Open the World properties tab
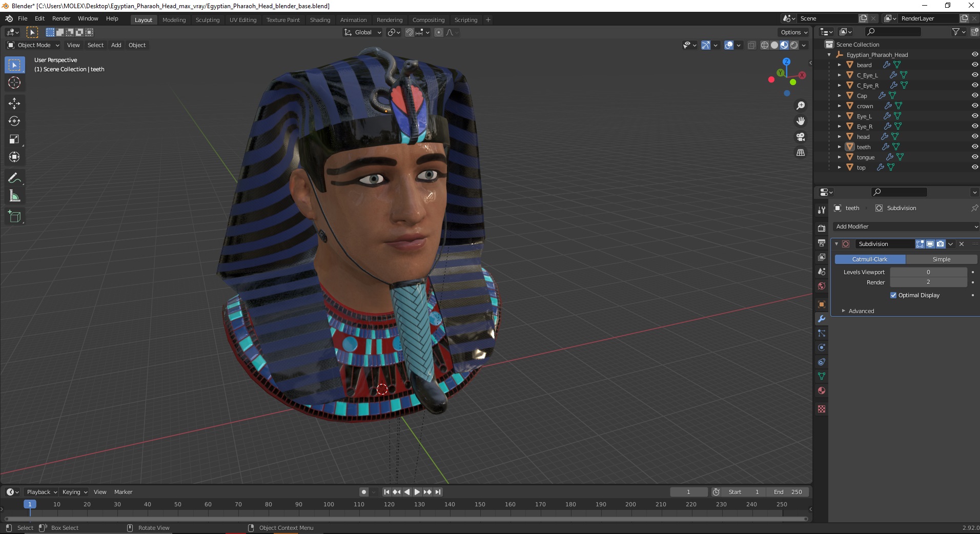The height and width of the screenshot is (534, 980). [822, 286]
